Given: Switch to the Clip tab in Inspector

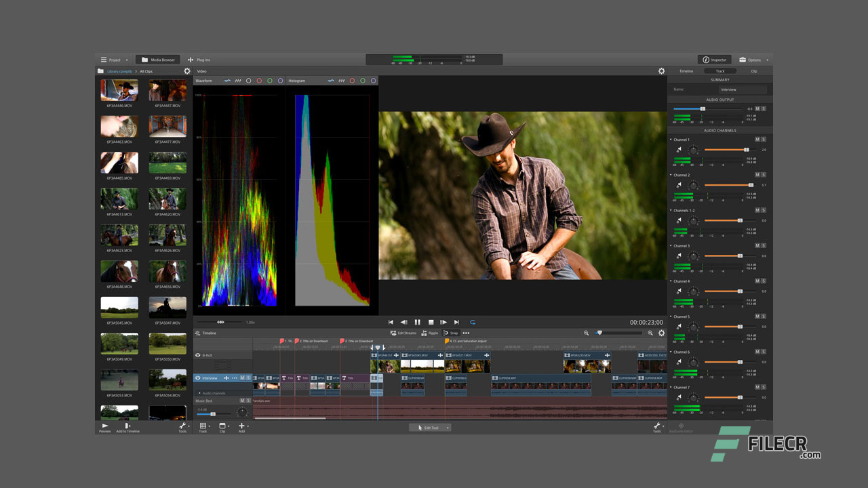Looking at the screenshot, I should 754,71.
